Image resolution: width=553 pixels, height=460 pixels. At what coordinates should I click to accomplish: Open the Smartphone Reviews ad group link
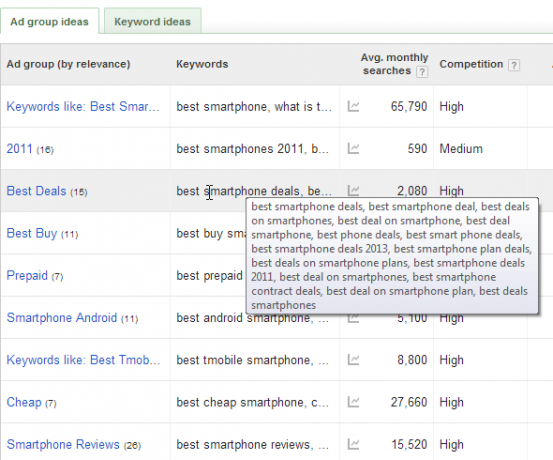click(x=63, y=444)
